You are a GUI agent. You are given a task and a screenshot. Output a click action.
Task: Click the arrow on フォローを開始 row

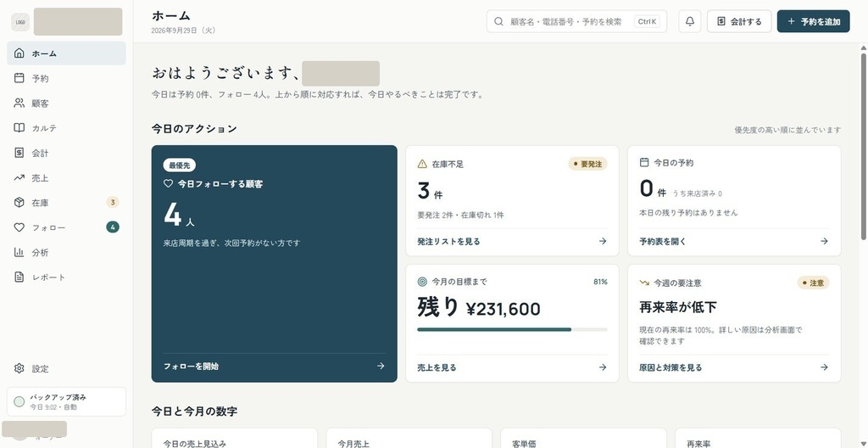pyautogui.click(x=381, y=366)
